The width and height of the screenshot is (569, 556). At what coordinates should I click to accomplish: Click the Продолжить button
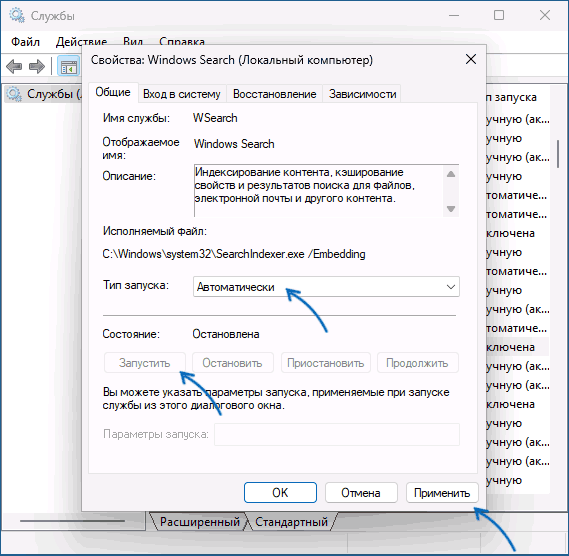pyautogui.click(x=417, y=363)
